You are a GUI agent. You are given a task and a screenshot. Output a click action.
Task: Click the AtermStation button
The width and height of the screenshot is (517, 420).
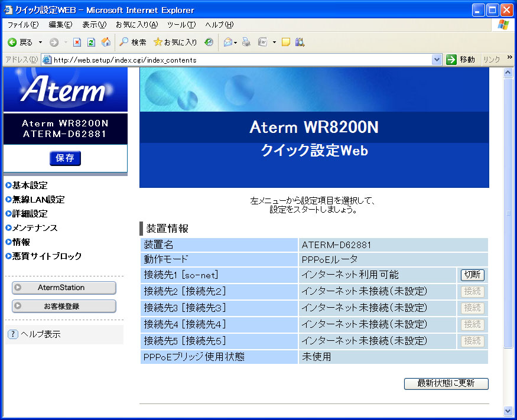pyautogui.click(x=64, y=288)
